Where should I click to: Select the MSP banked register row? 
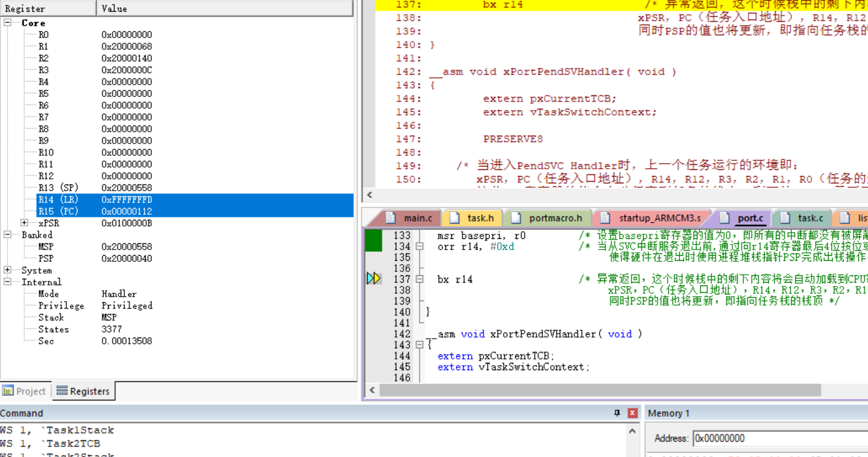pyautogui.click(x=195, y=247)
